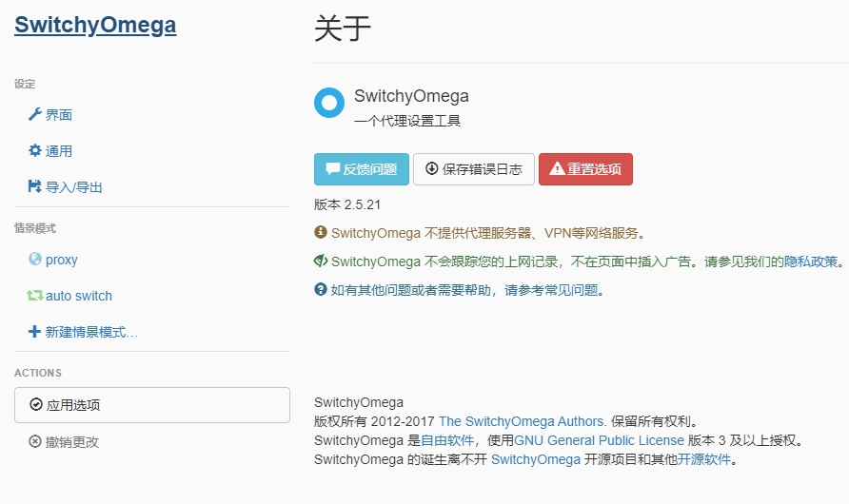Screen dimensions: 849x504
Task: Click the globe icon for proxy profile
Action: 35,260
